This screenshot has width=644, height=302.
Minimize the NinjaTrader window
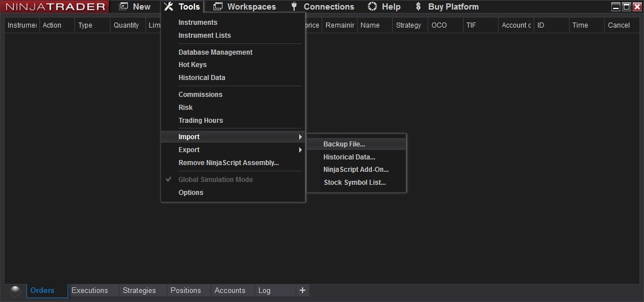[x=616, y=7]
